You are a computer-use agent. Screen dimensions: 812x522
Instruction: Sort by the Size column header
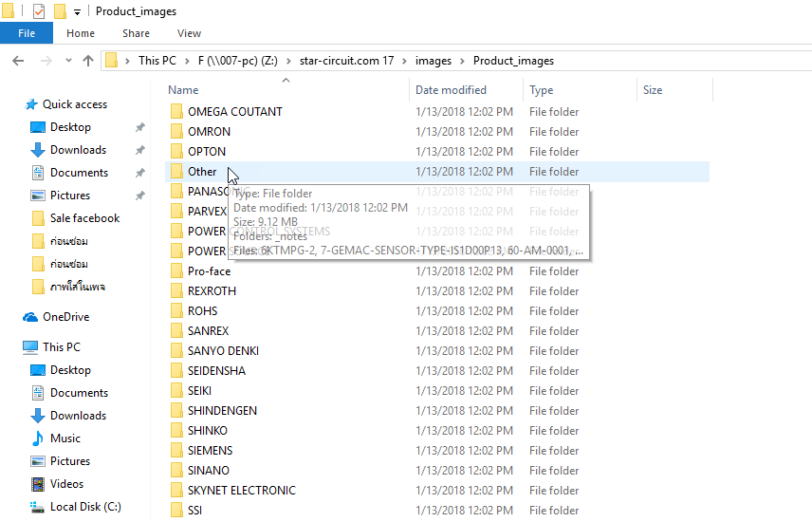click(653, 89)
